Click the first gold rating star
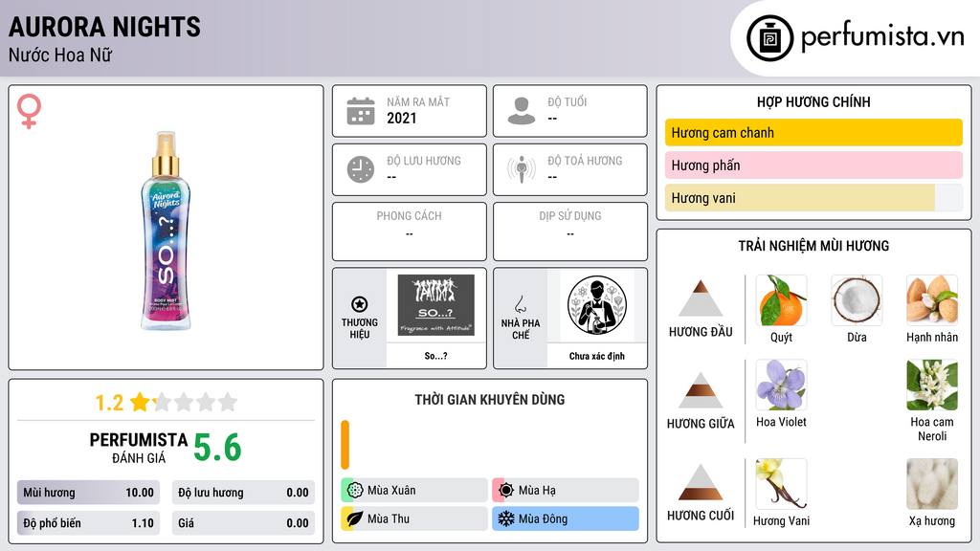The image size is (980, 551). (140, 402)
